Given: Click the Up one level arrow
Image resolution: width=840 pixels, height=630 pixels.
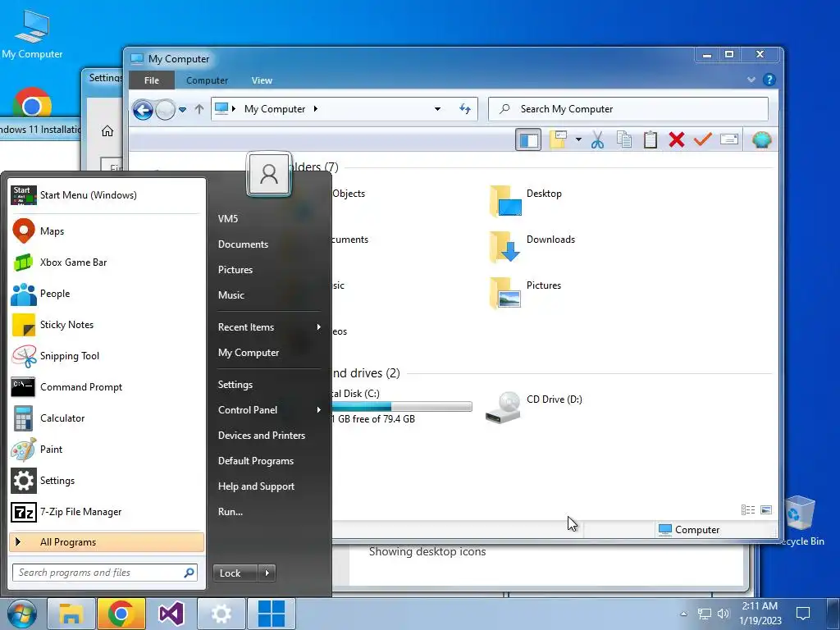Looking at the screenshot, I should click(x=199, y=109).
